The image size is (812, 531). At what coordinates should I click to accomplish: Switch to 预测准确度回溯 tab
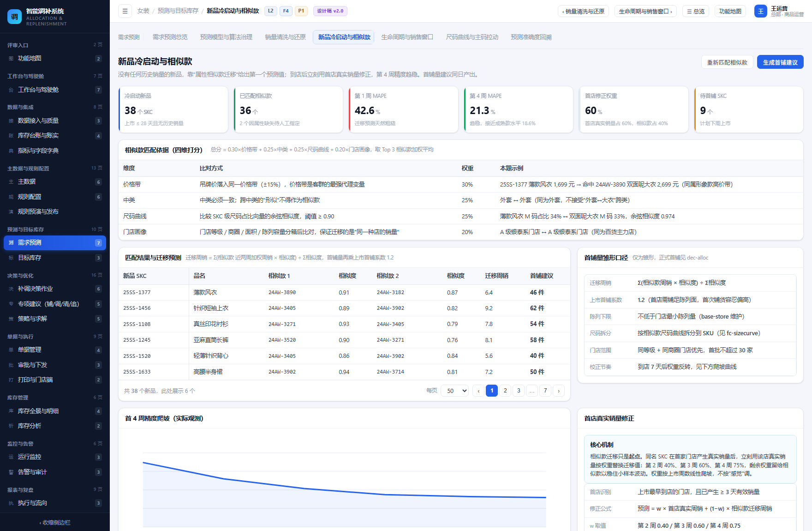531,37
